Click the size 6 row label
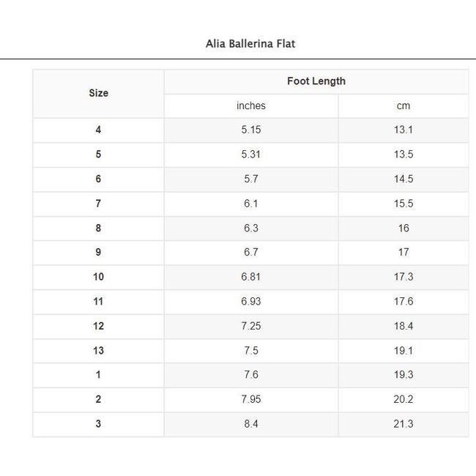476x476 pixels. (98, 179)
